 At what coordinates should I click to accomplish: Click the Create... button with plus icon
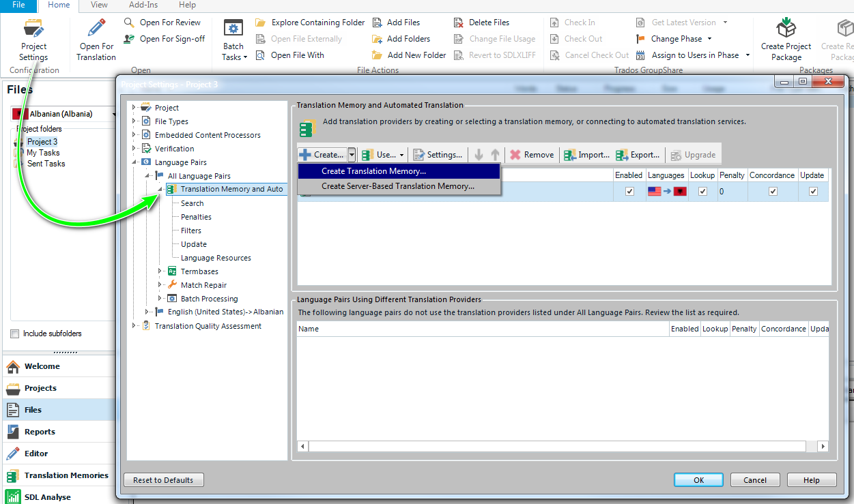322,155
